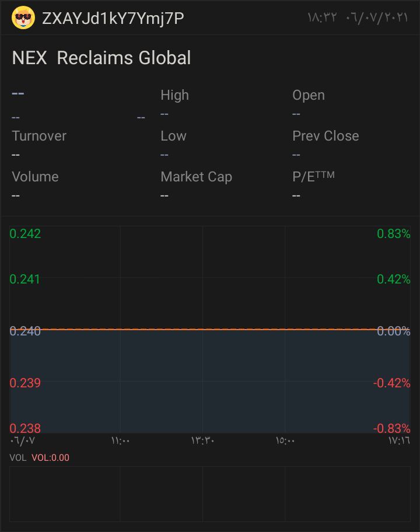The height and width of the screenshot is (532, 420).
Task: Open the ZXAYJd1kY7Ymj7P username profile
Action: (x=113, y=19)
